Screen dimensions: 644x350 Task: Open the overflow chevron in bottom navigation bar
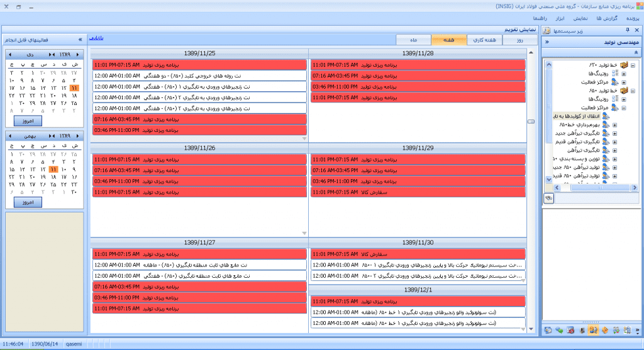point(636,330)
